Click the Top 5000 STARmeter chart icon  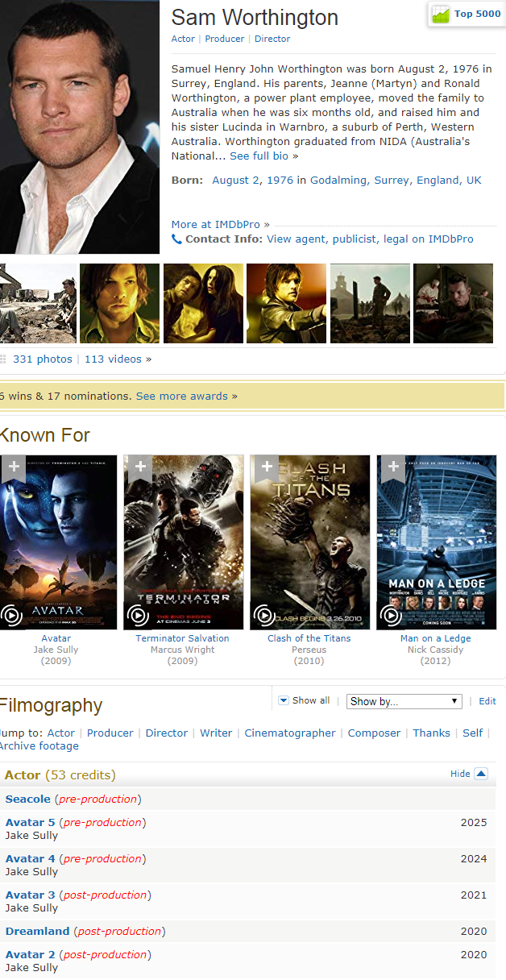(440, 14)
